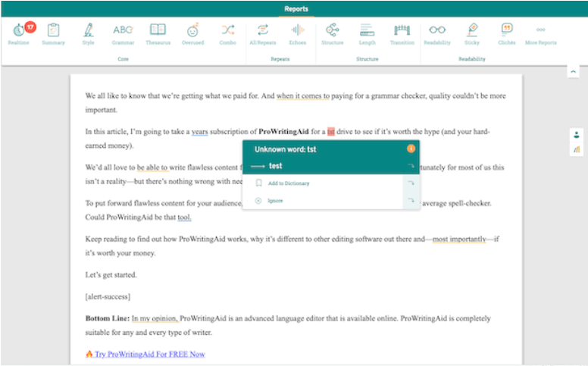
Task: Run the Style report
Action: tap(89, 34)
